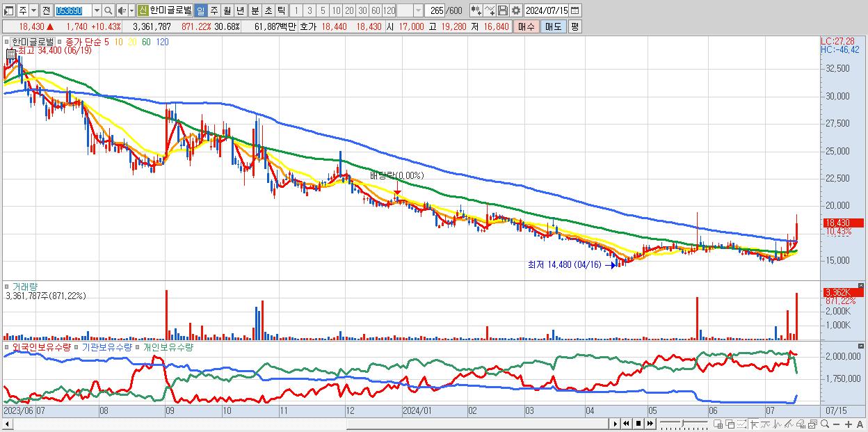868x432 pixels.
Task: Expand the arrow beside the speaker icon
Action: pyautogui.click(x=131, y=10)
